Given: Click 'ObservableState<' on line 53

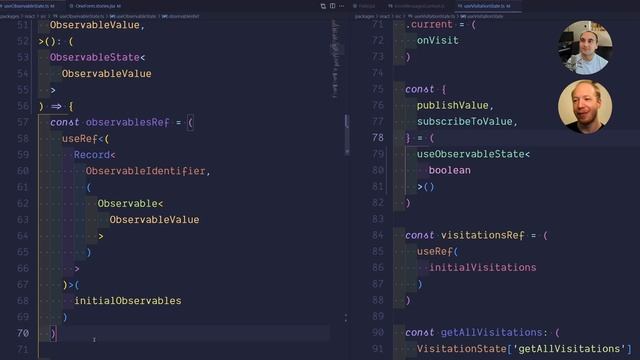Looking at the screenshot, I should click(x=97, y=57).
